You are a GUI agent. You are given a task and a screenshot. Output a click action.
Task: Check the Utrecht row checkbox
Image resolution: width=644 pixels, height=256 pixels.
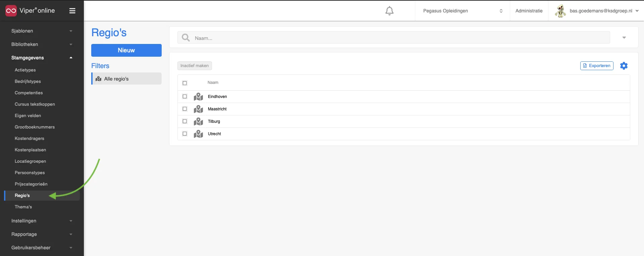[184, 134]
